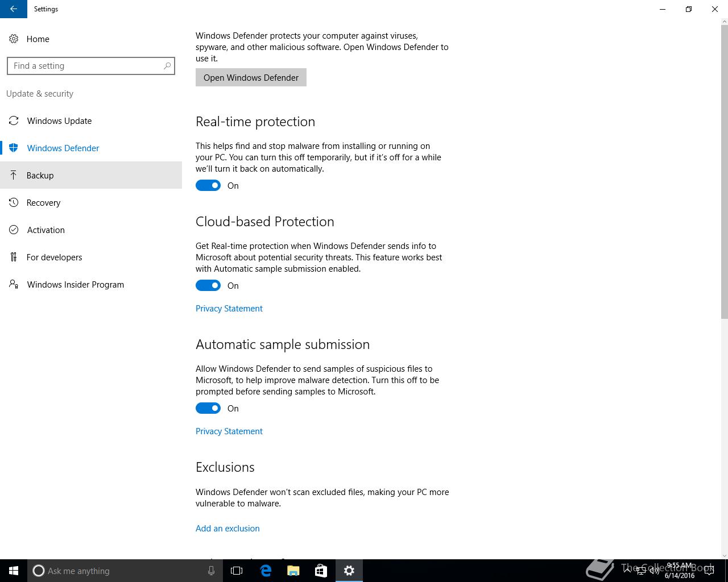Select Recovery in the sidebar
This screenshot has height=582, width=728.
click(x=91, y=202)
